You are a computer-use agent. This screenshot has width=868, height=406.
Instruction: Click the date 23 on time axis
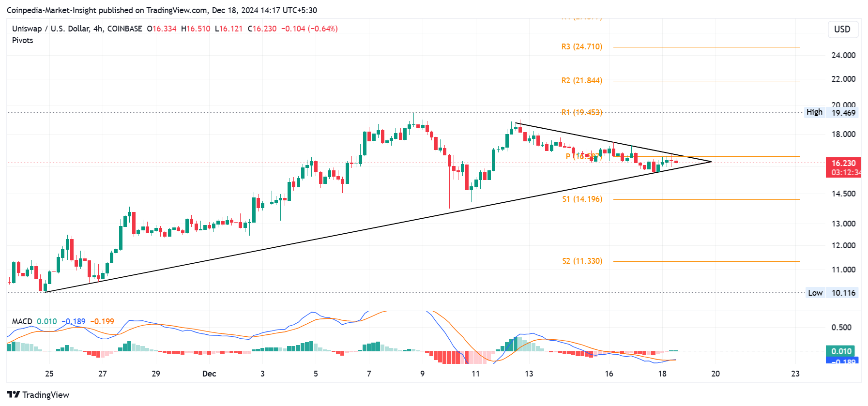click(x=795, y=374)
